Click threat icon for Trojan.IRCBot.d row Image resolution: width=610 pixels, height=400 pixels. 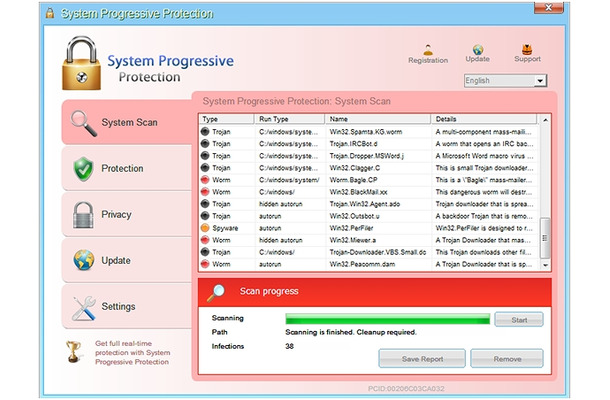[x=205, y=144]
